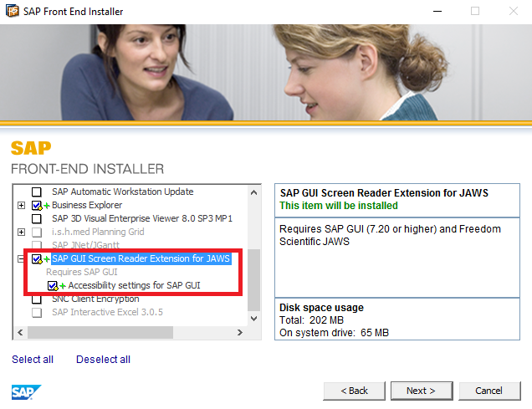Click the component list scroll up arrow
Image resolution: width=532 pixels, height=409 pixels.
click(253, 192)
